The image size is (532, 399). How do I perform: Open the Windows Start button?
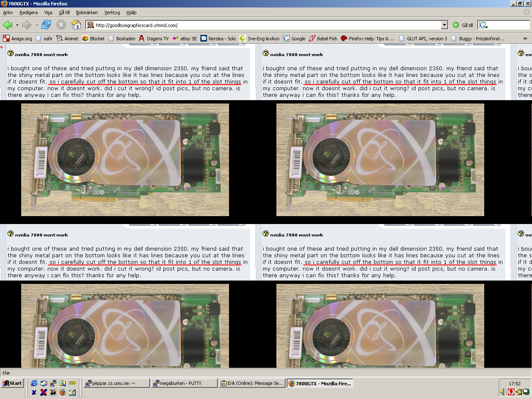12,383
